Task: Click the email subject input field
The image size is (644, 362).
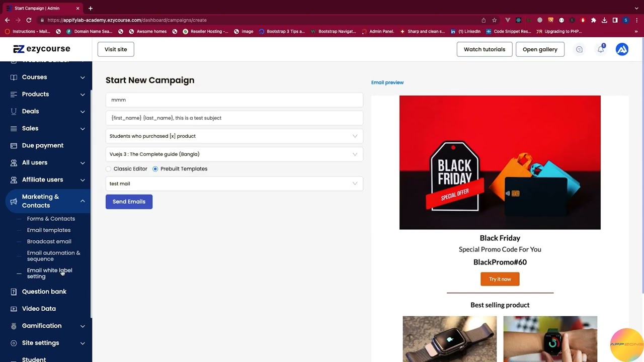Action: coord(234,118)
